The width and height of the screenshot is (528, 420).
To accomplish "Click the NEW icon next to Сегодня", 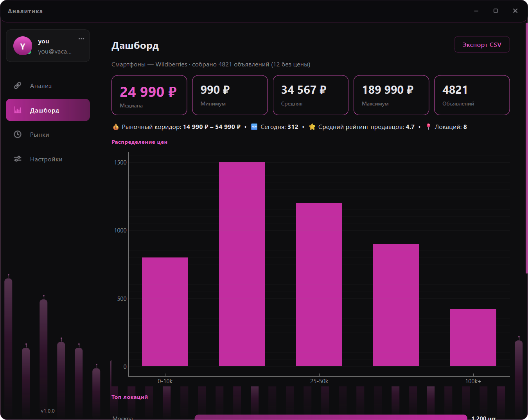I will click(254, 127).
